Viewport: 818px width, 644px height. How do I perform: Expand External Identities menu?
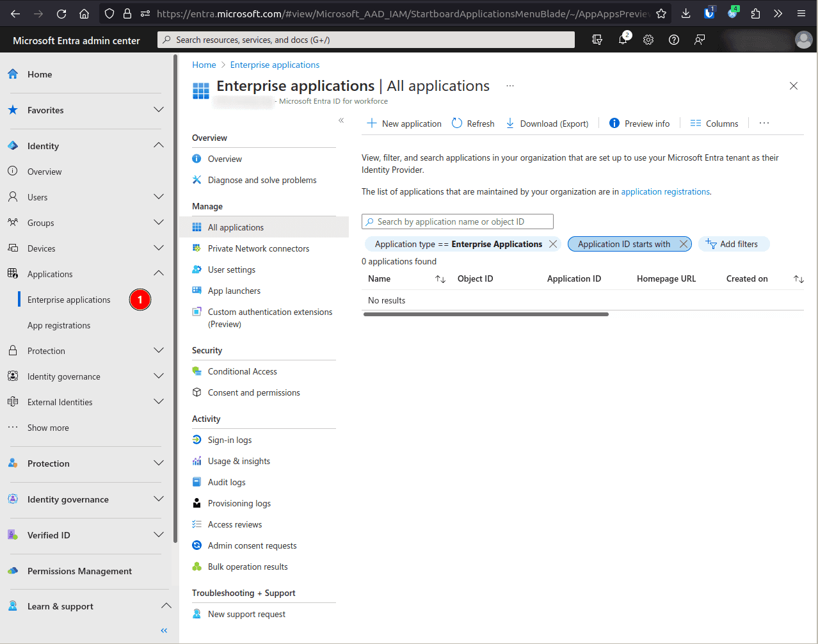(x=159, y=401)
